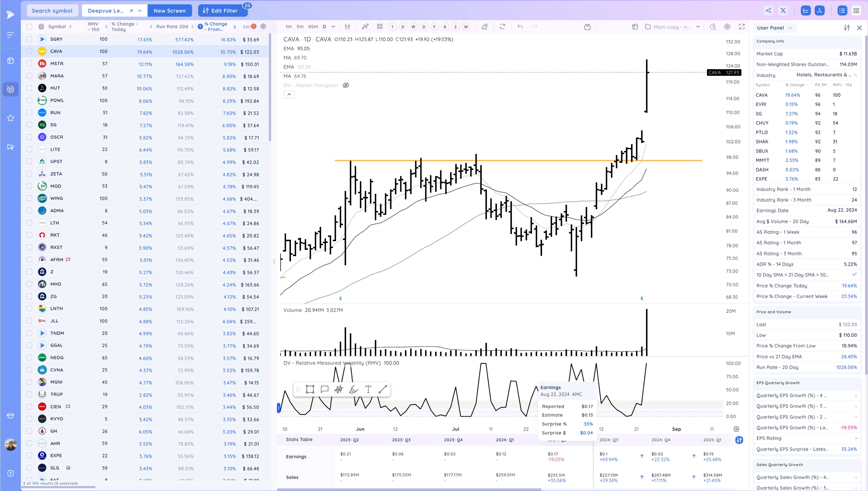Select the brush drawing tool
This screenshot has height=491, width=868.
(x=353, y=390)
